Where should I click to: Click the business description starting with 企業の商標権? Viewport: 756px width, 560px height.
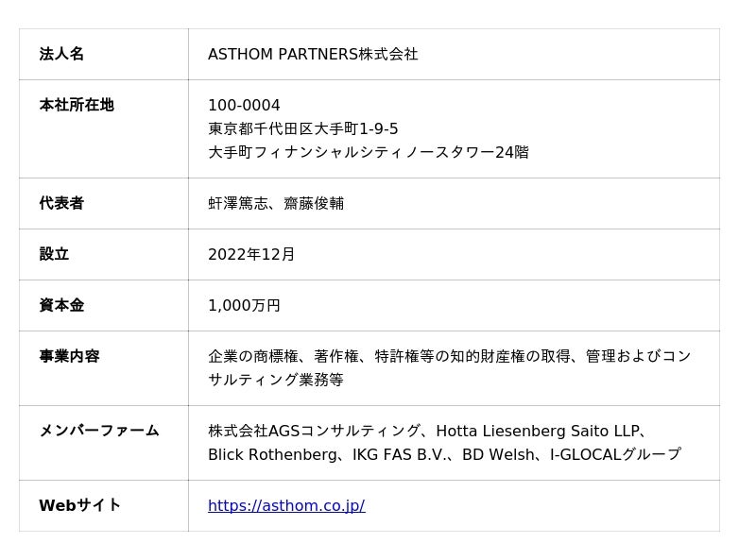pos(450,357)
